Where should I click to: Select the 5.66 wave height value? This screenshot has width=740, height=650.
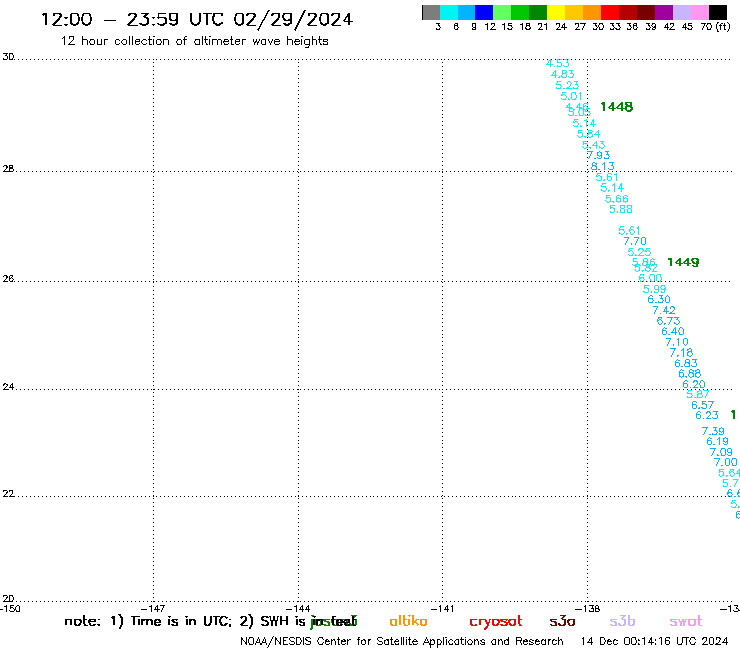[616, 199]
